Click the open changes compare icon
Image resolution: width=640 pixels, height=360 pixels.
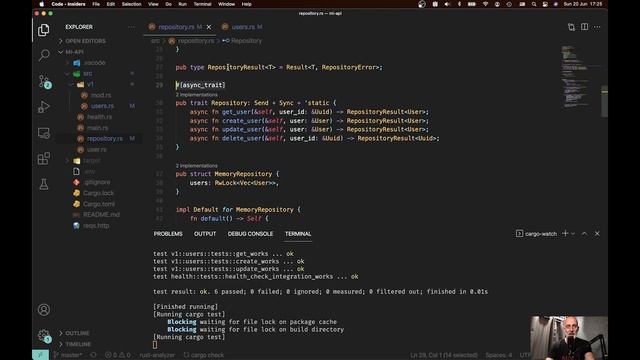(571, 27)
